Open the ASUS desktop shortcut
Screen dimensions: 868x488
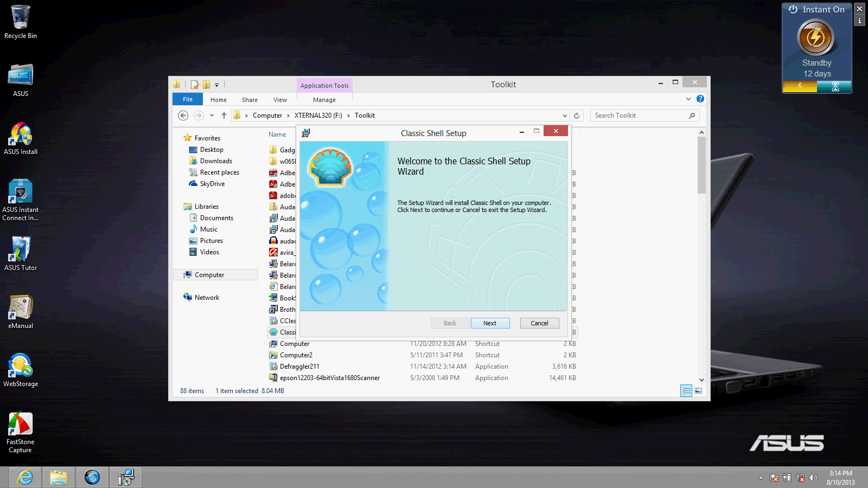[x=21, y=80]
